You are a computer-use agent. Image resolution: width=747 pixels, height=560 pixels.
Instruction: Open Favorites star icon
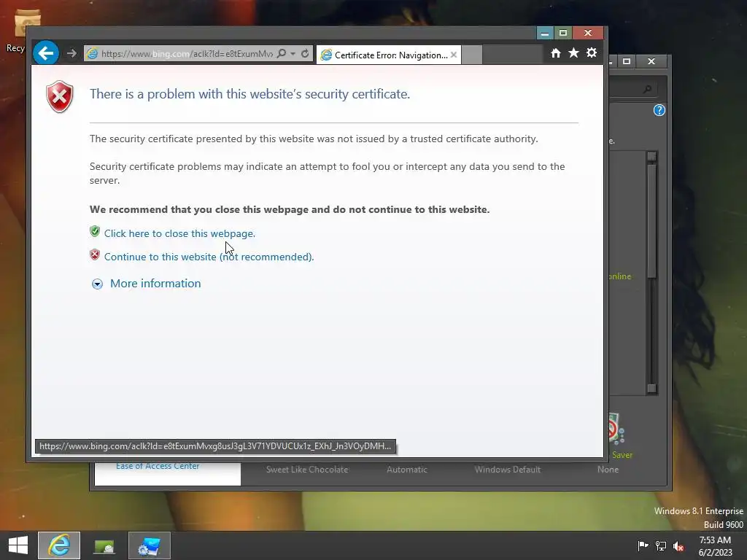tap(573, 52)
